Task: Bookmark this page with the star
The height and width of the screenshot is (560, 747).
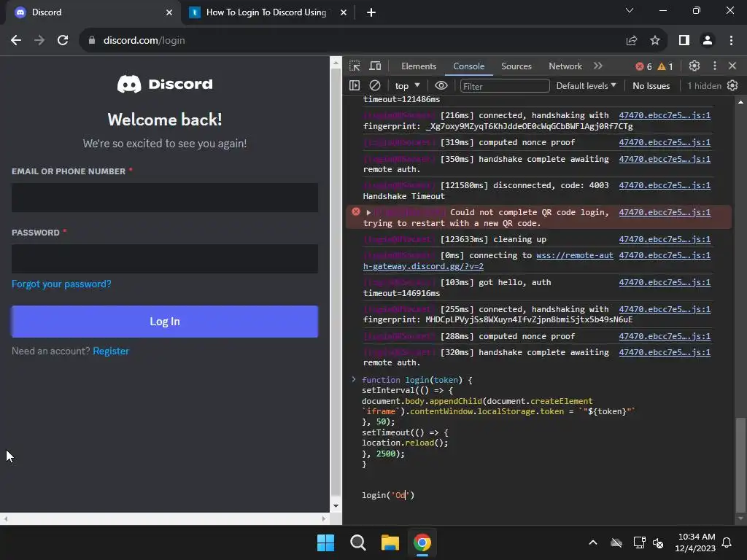Action: coord(655,41)
